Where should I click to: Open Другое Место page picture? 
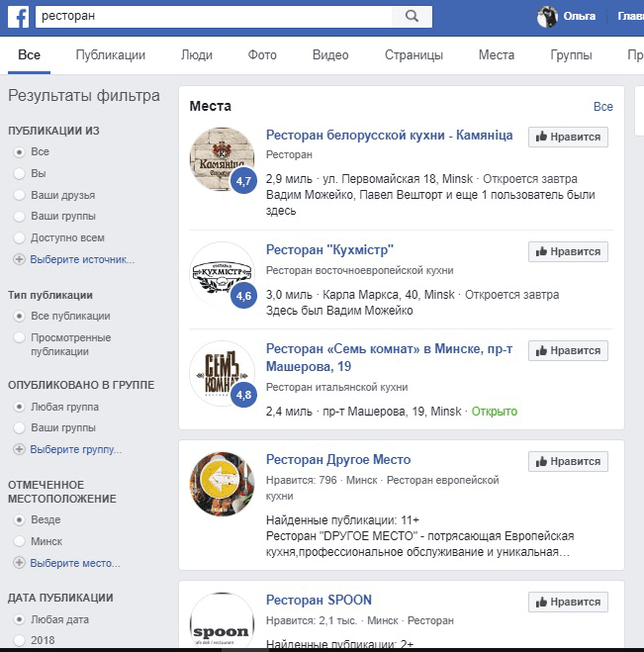(222, 484)
